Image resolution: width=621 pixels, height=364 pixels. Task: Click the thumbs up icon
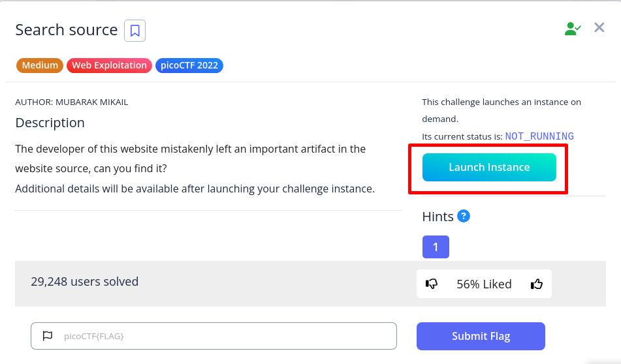[537, 284]
